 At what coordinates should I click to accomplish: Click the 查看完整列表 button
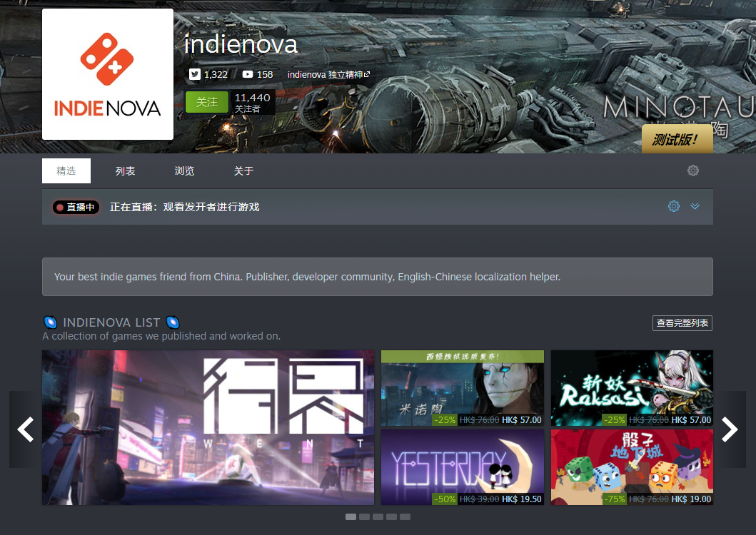pyautogui.click(x=682, y=323)
